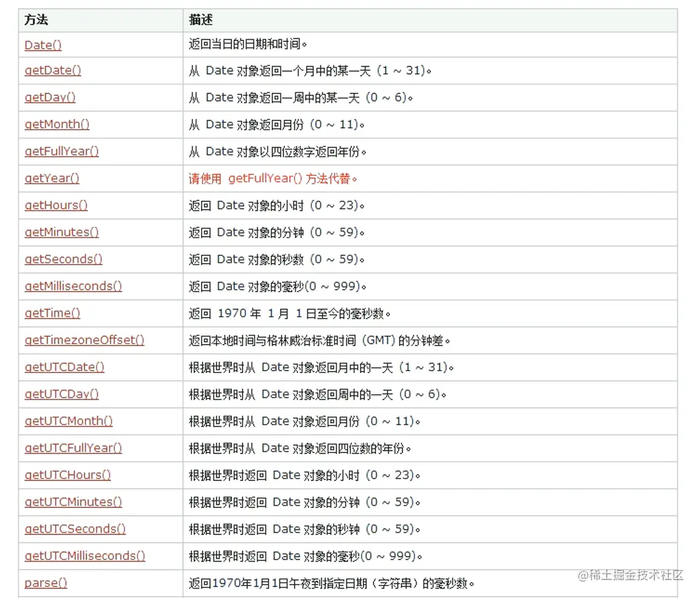Open the getUTCDate() method link
Screen dimensions: 700x598
(64, 367)
